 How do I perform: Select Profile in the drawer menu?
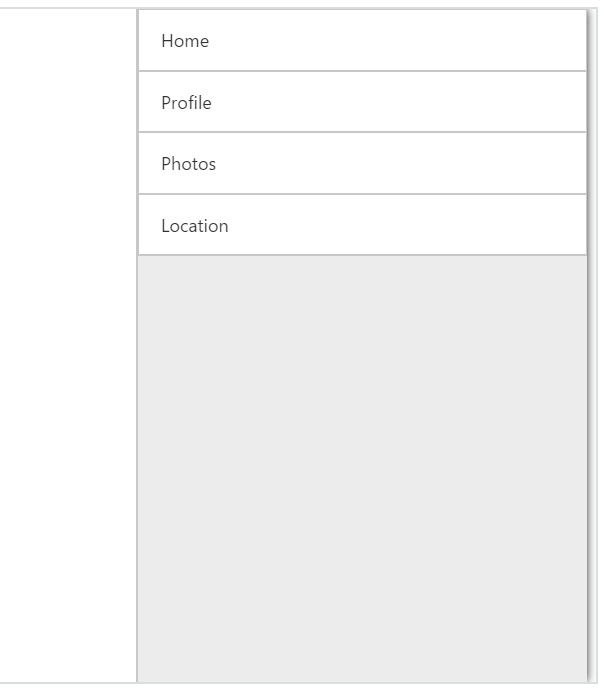(x=361, y=103)
